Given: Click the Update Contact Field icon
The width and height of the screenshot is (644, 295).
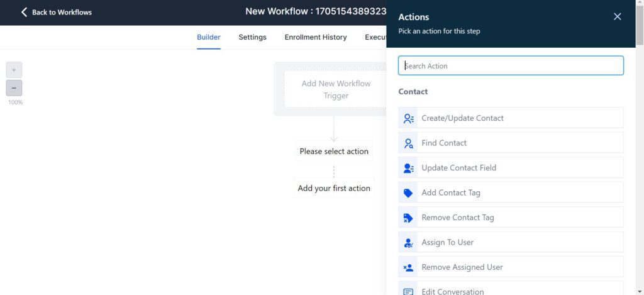Looking at the screenshot, I should [409, 168].
